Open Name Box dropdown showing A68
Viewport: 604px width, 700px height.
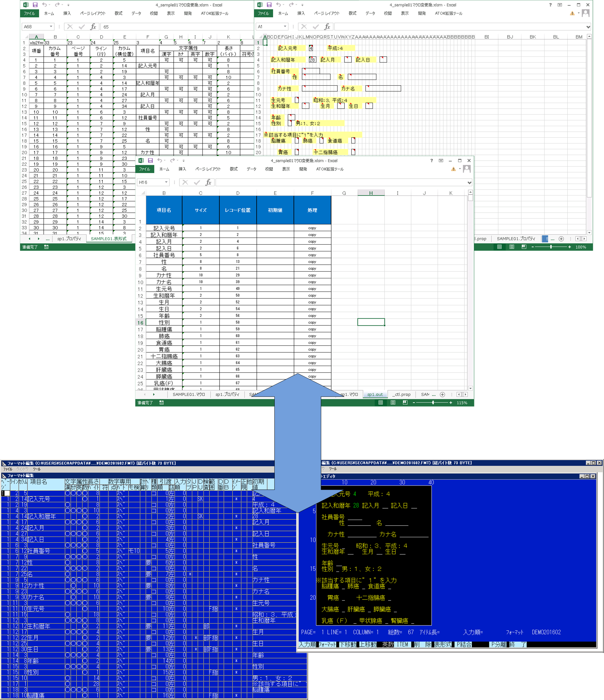click(51, 27)
